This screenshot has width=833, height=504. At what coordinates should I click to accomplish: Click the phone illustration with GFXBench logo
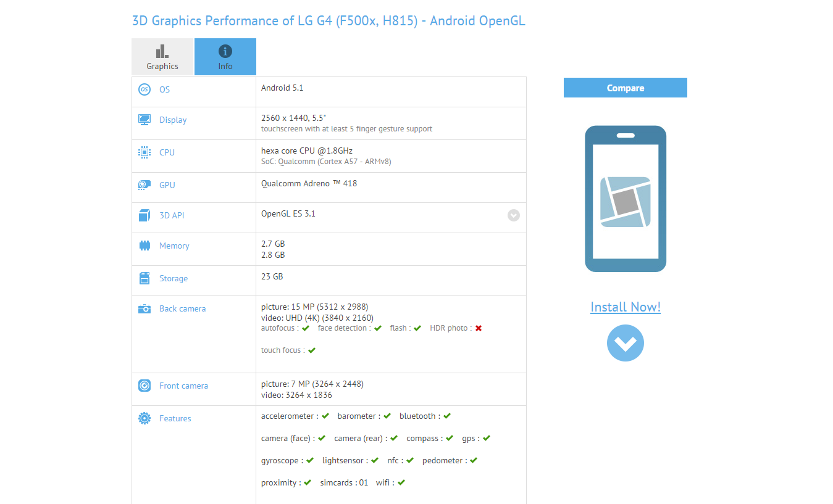coord(626,199)
